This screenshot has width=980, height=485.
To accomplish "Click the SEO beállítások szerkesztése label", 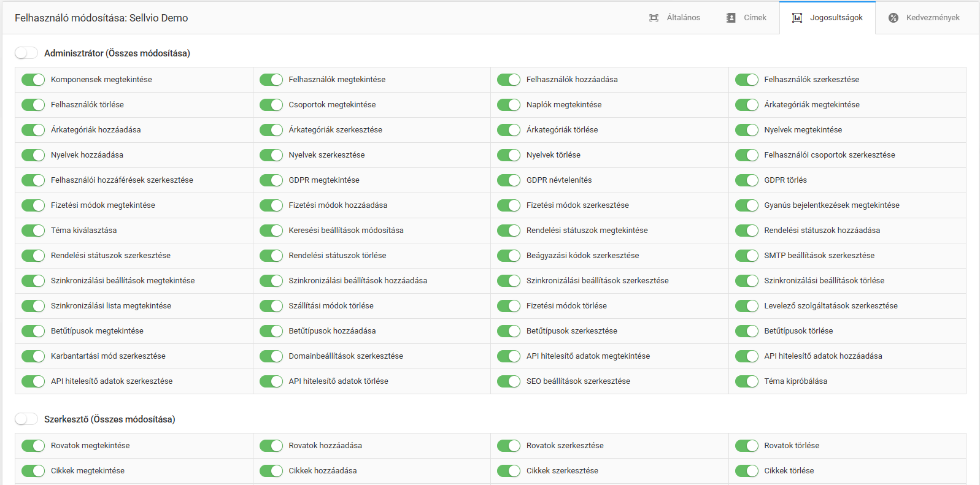I will coord(578,381).
